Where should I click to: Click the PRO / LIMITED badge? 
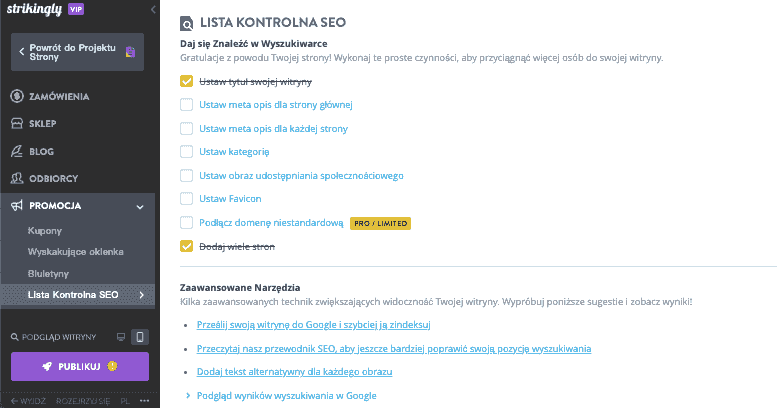[381, 224]
